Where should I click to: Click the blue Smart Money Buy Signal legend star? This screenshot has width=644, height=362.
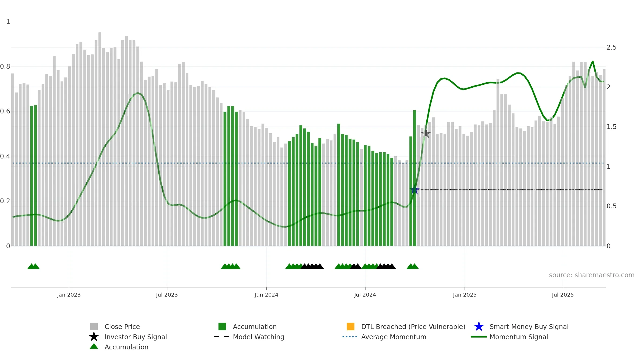tap(479, 327)
